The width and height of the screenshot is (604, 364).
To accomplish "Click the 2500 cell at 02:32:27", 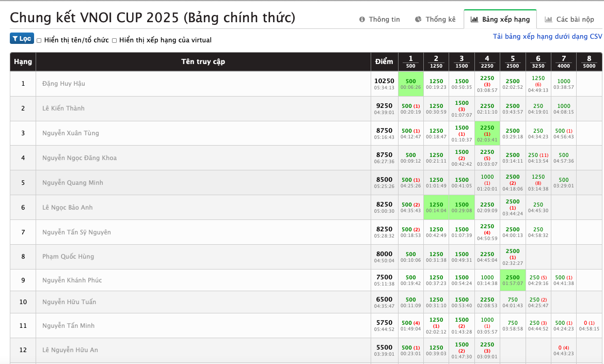I will click(x=513, y=257).
